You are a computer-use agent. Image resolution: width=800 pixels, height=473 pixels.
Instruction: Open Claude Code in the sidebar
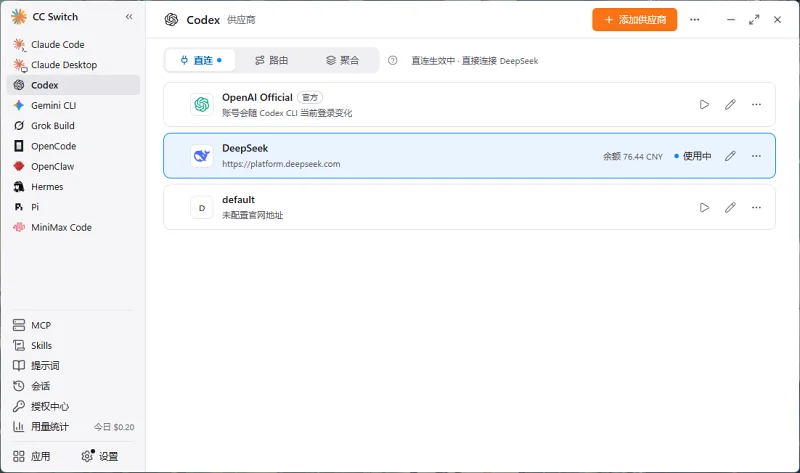[73, 44]
